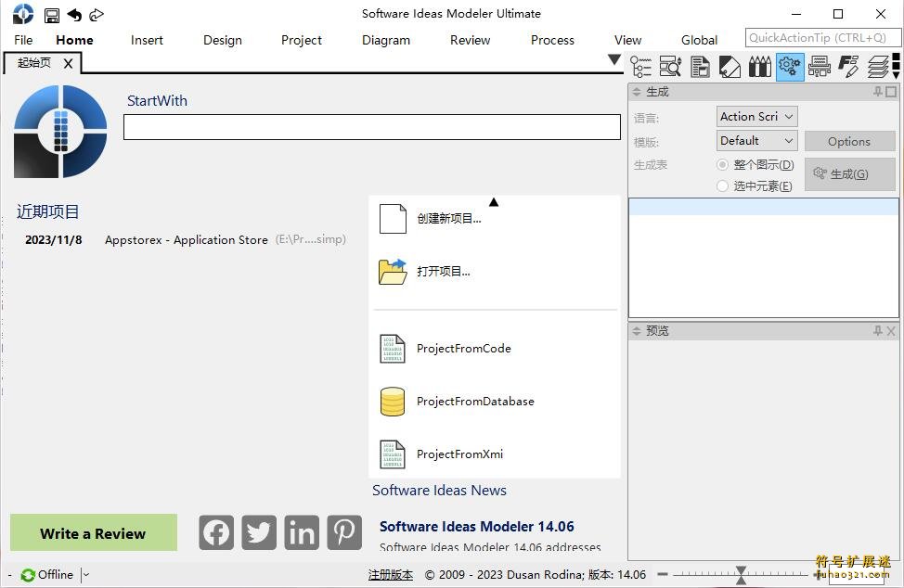Screen dimensions: 904x588
Task: Click inside the StartWith input field
Action: [x=371, y=127]
